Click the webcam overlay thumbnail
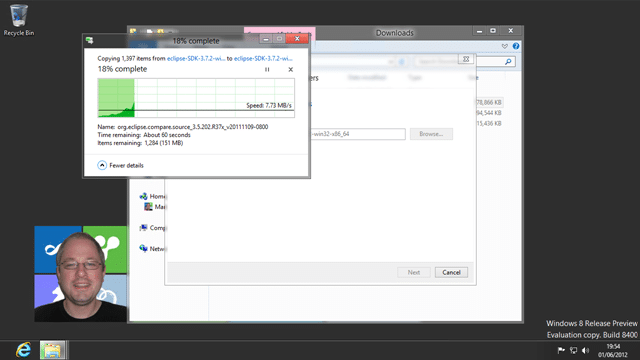640x360 pixels. (81, 274)
